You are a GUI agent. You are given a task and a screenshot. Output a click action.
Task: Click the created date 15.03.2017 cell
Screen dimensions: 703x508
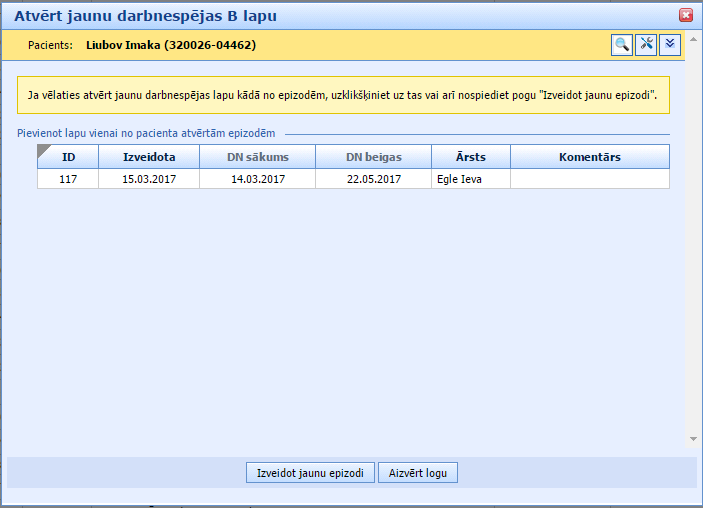coord(148,179)
